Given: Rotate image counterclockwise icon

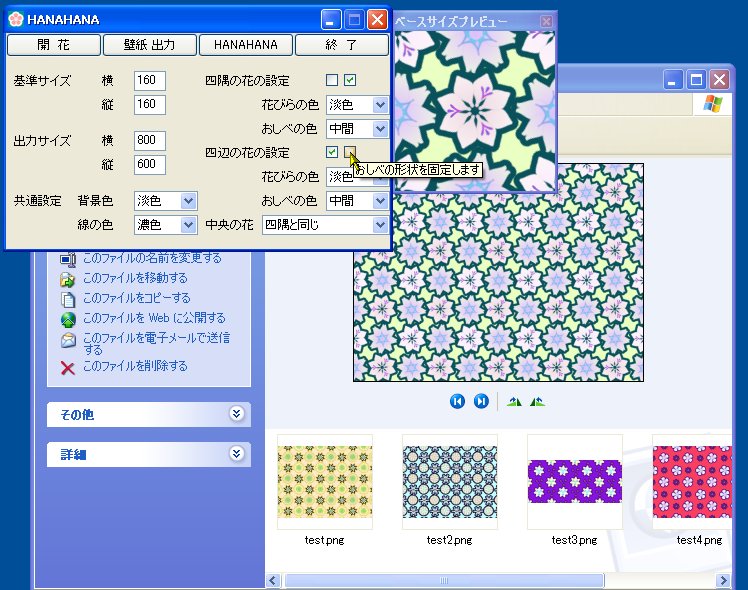Looking at the screenshot, I should [x=537, y=402].
